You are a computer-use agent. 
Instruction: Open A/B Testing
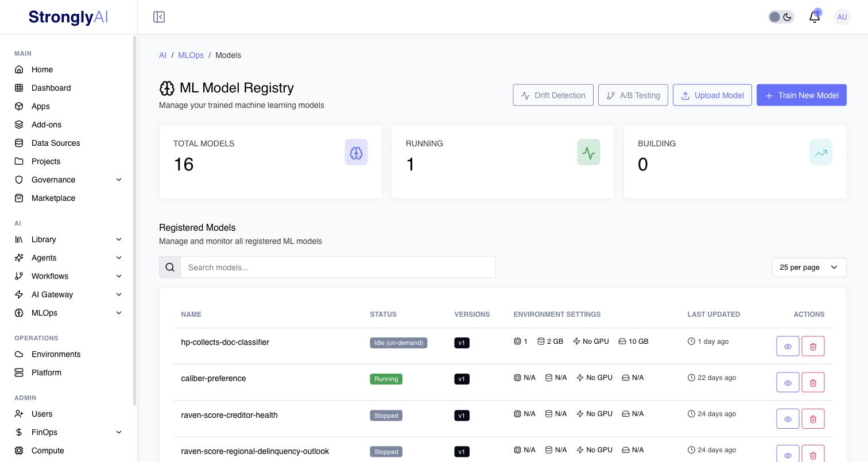[x=633, y=95]
